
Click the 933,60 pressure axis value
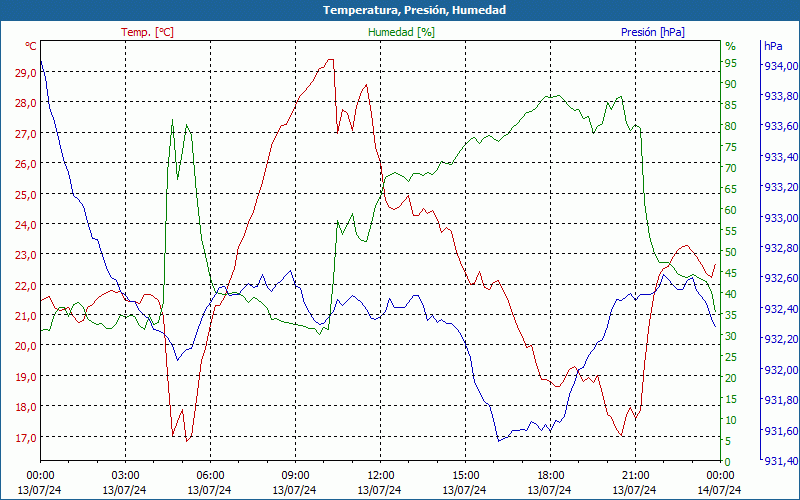click(780, 127)
